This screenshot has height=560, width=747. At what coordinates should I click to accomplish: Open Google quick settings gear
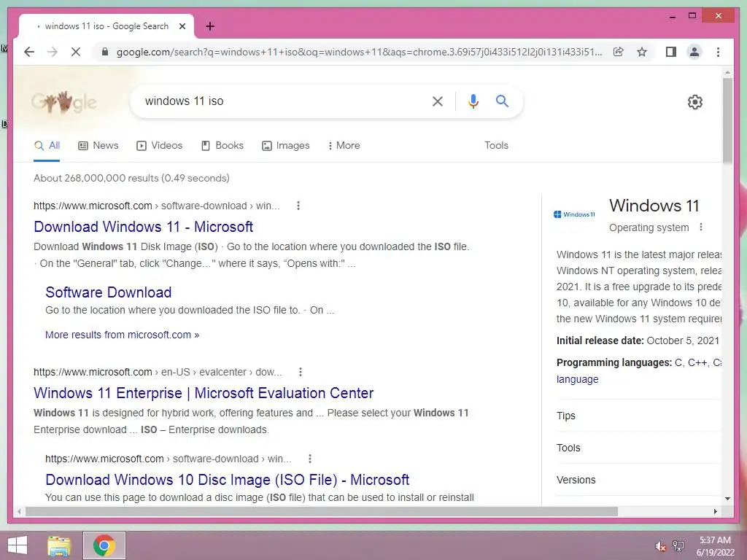[695, 102]
